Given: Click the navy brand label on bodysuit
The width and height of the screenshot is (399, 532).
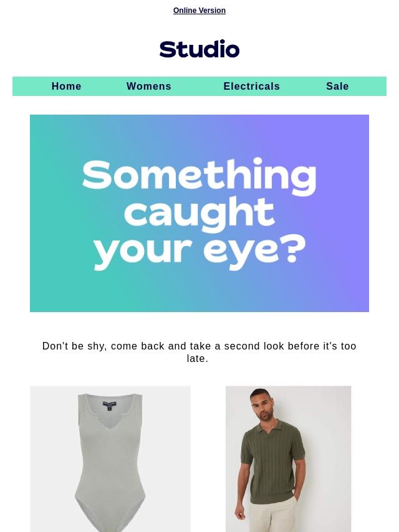Looking at the screenshot, I should point(109,406).
